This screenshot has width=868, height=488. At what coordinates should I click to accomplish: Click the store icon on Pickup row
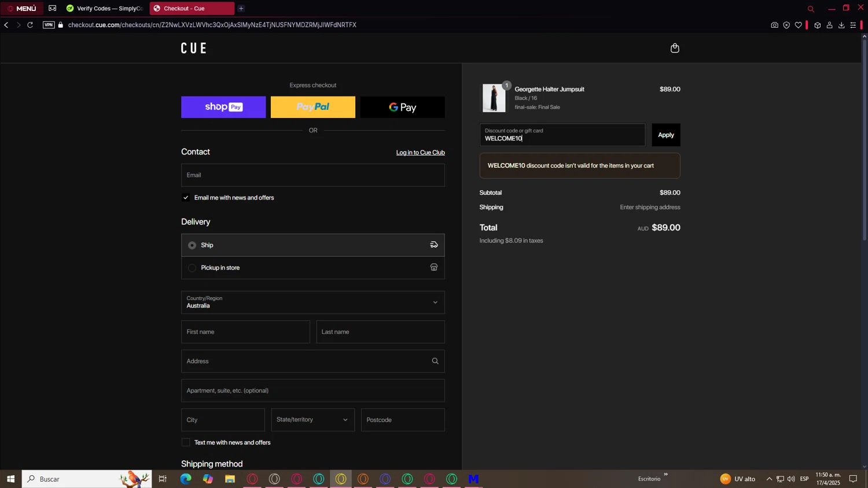434,268
